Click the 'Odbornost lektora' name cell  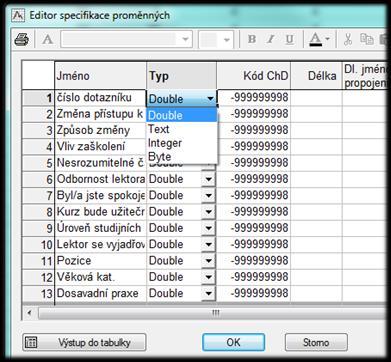[x=101, y=179]
